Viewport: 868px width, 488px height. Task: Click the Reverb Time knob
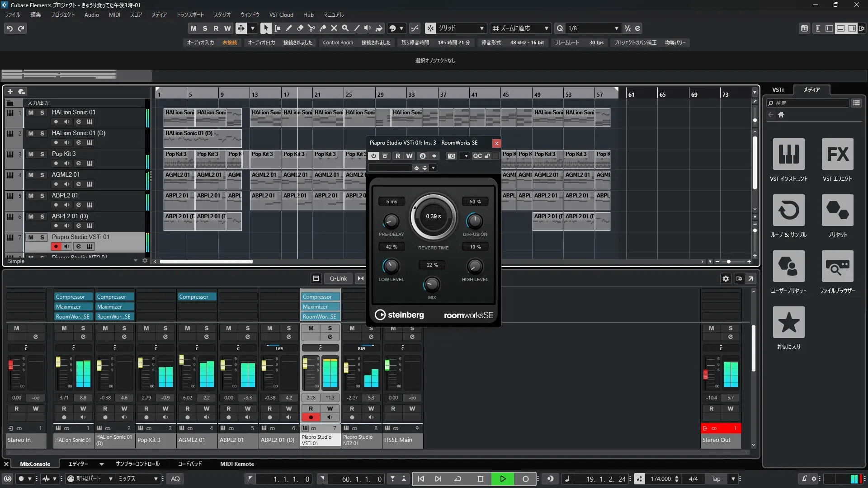pyautogui.click(x=433, y=216)
